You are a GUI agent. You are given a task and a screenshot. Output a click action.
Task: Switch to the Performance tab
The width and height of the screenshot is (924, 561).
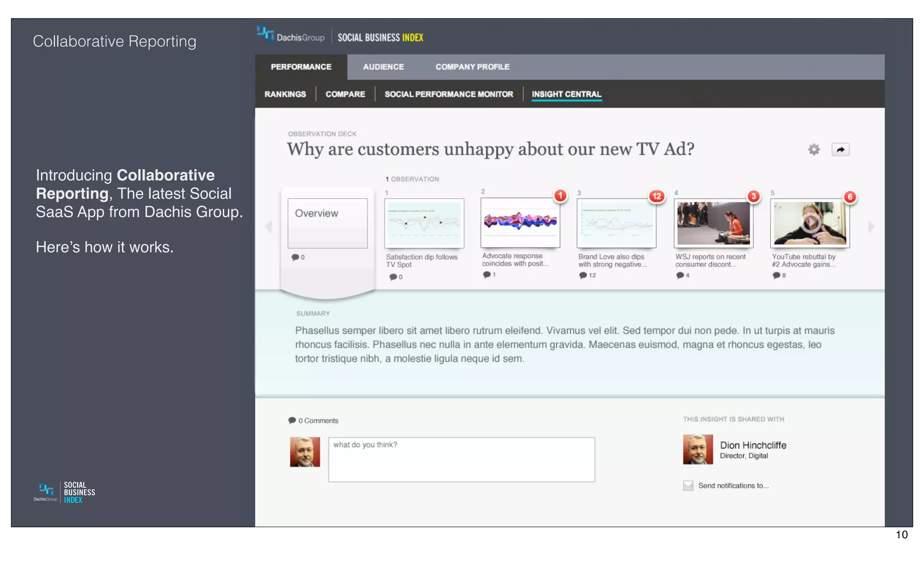pos(301,67)
